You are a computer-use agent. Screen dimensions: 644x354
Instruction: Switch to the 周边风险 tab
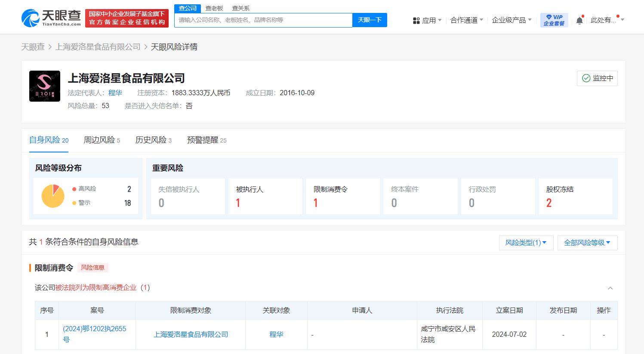[102, 140]
